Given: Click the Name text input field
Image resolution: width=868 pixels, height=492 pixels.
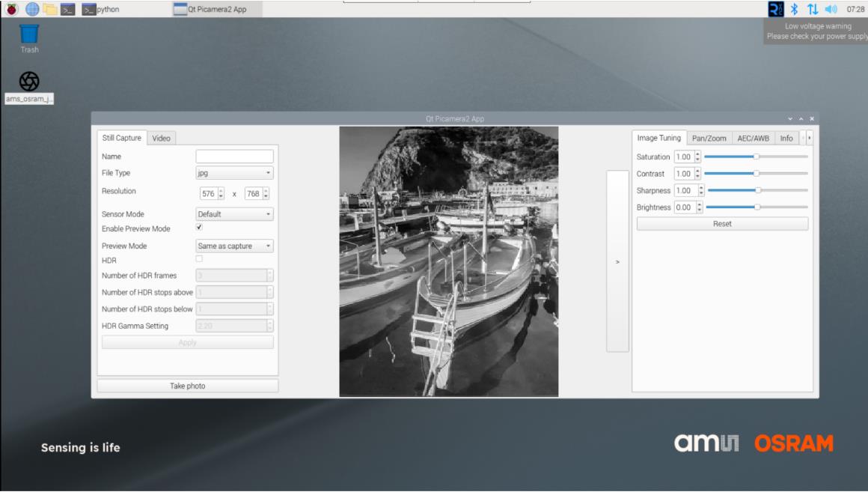Looking at the screenshot, I should [x=234, y=157].
